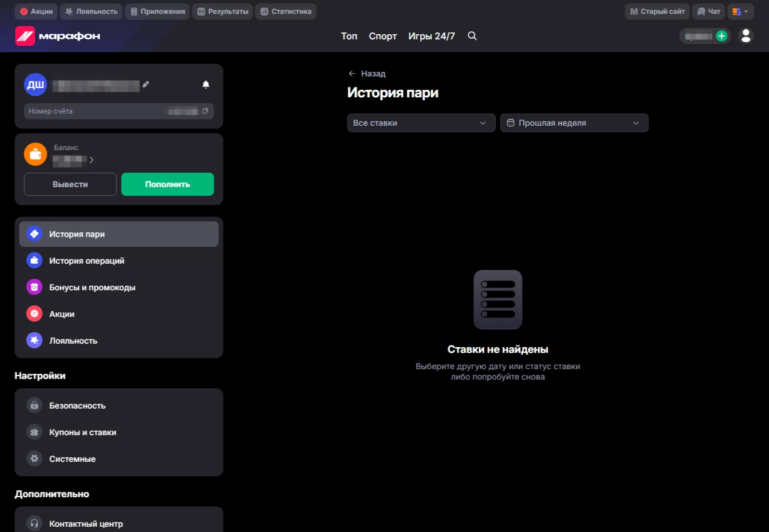Copy the account number icon
The height and width of the screenshot is (532, 769).
tap(205, 111)
